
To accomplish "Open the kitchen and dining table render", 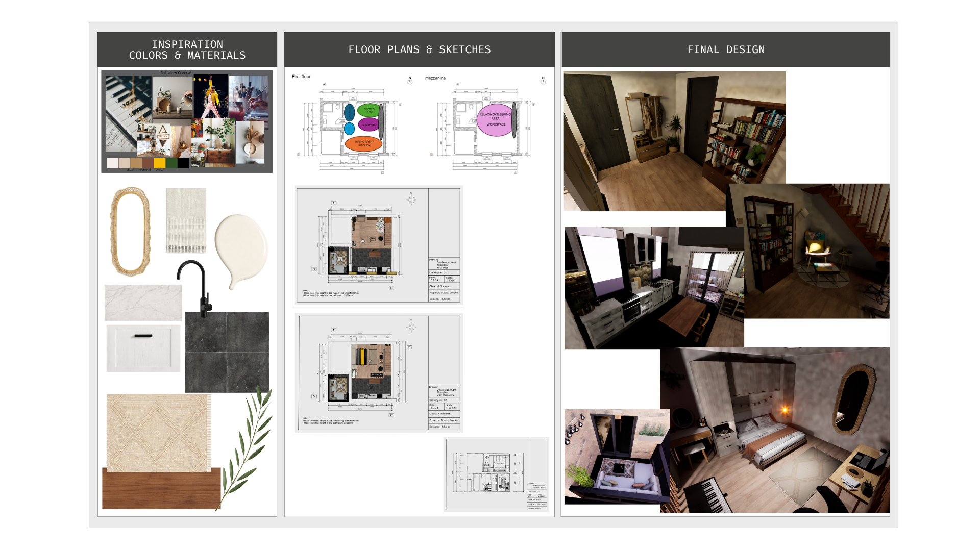I will (654, 288).
